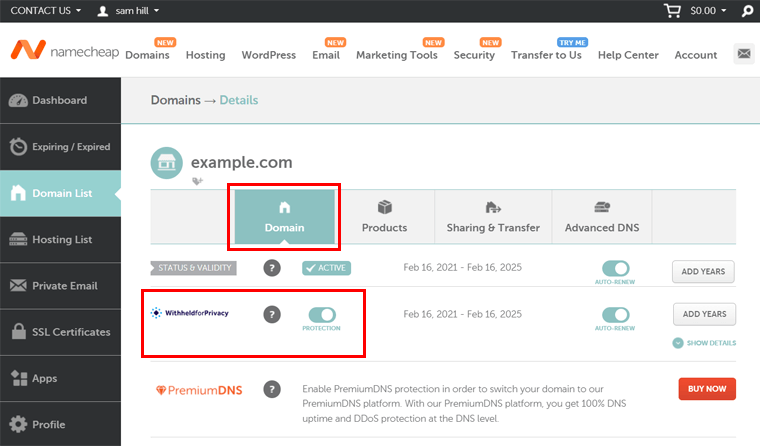Click the Namecheap logo
The width and height of the screenshot is (760, 446).
coord(65,51)
